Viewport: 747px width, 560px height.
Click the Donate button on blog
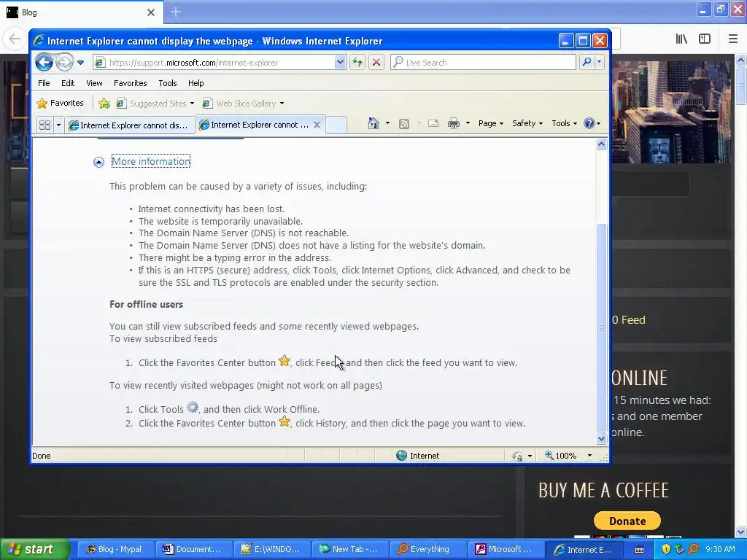coord(627,521)
